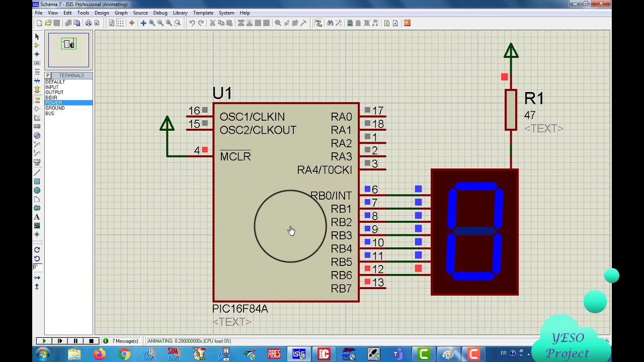Select the Wire label mode

tap(37, 63)
